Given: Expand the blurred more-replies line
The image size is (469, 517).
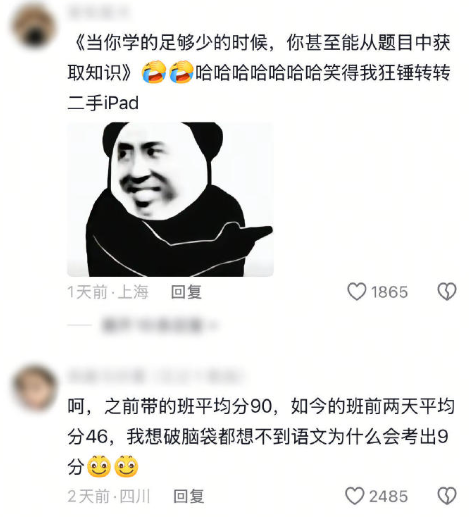Looking at the screenshot, I should 159,325.
